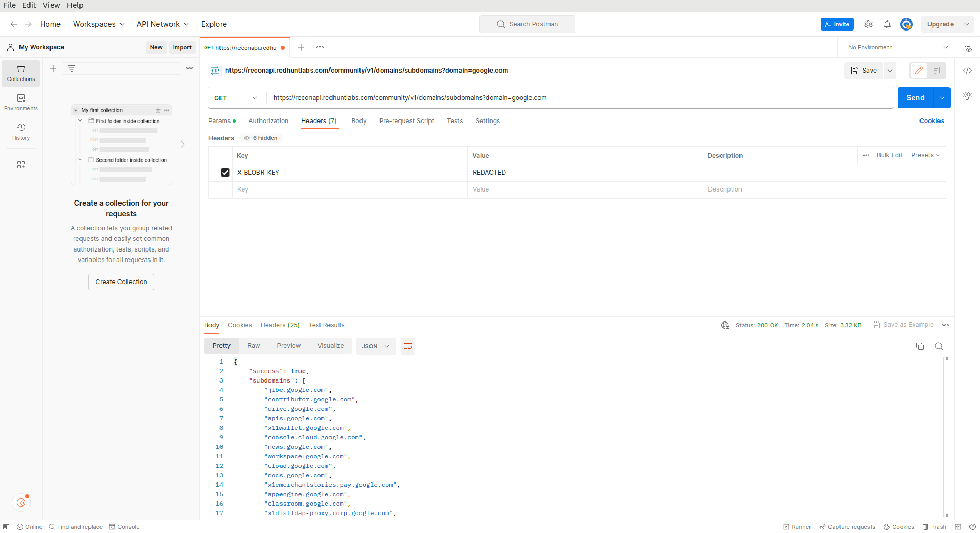Copy the response body with copy icon
This screenshot has height=533, width=980.
[x=920, y=346]
